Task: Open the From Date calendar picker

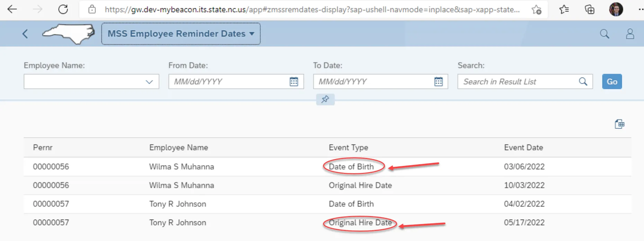Action: (x=294, y=82)
